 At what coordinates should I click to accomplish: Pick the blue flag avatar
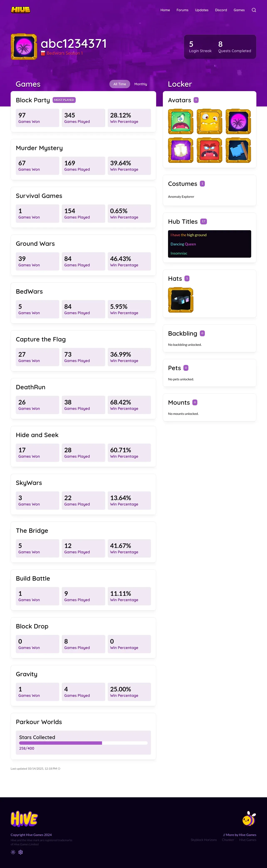click(x=238, y=150)
